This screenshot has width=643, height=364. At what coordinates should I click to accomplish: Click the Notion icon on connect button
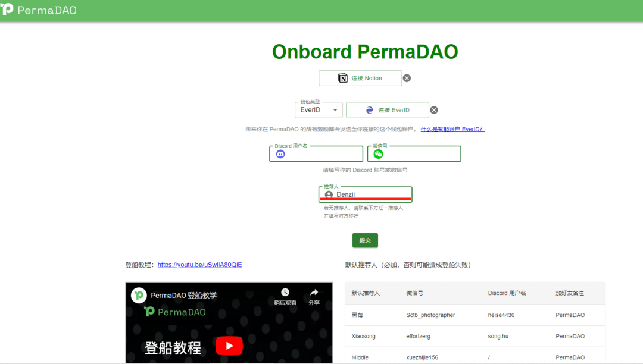[x=342, y=78]
